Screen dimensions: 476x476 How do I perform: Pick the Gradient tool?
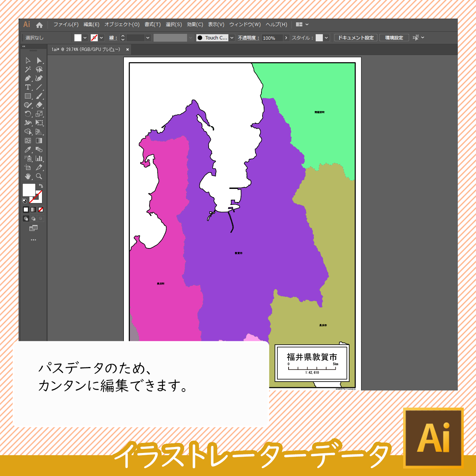(39, 141)
